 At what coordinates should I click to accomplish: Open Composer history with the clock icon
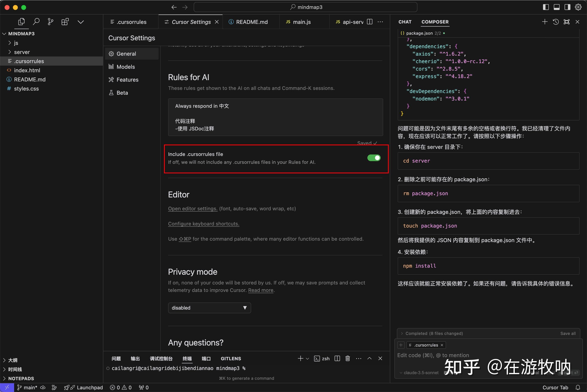(x=555, y=22)
